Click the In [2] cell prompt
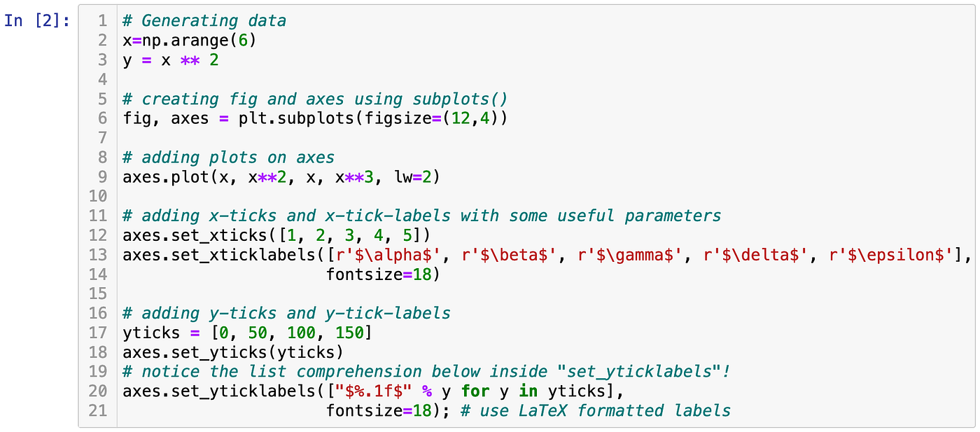 36,20
